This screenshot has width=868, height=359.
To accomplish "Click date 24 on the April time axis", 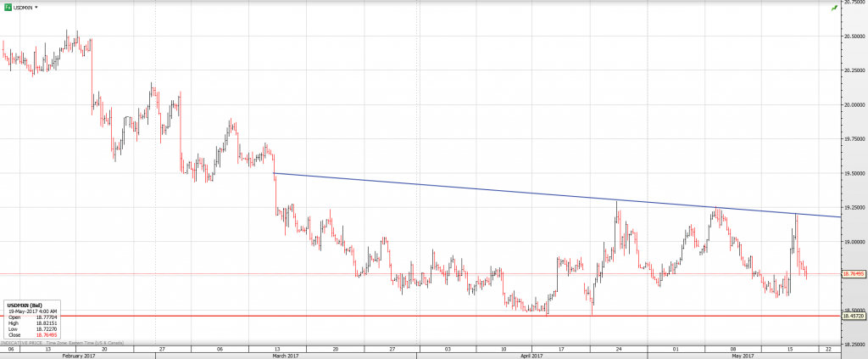I will point(617,348).
